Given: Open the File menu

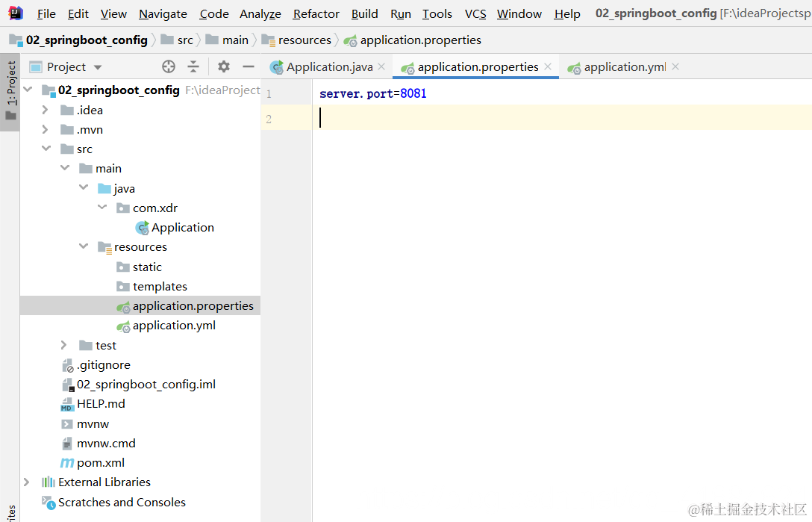Looking at the screenshot, I should coord(46,13).
